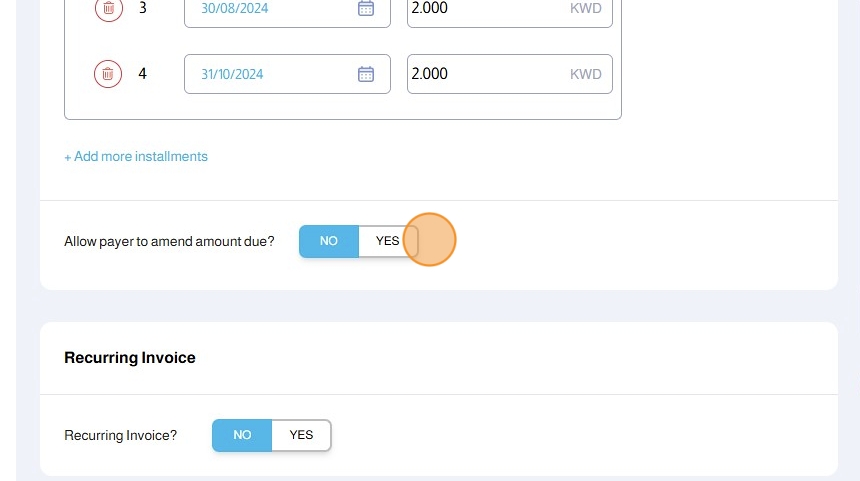Screen dimensions: 860x481
Task: Edit installment 4 amount field
Action: pos(480,74)
